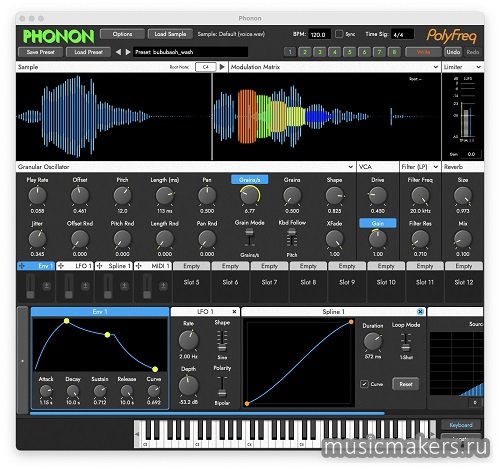Load the next preset with right arrow

[128, 52]
